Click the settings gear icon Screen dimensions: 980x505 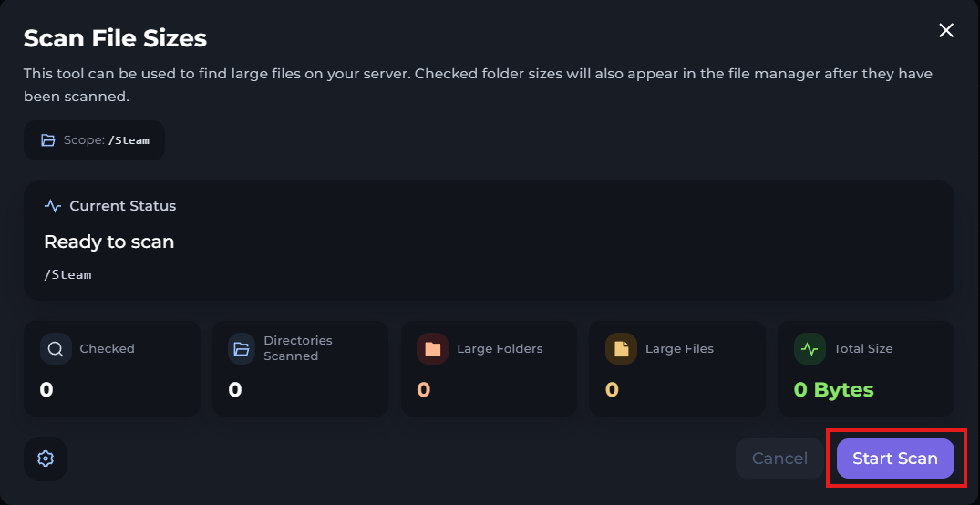(46, 459)
